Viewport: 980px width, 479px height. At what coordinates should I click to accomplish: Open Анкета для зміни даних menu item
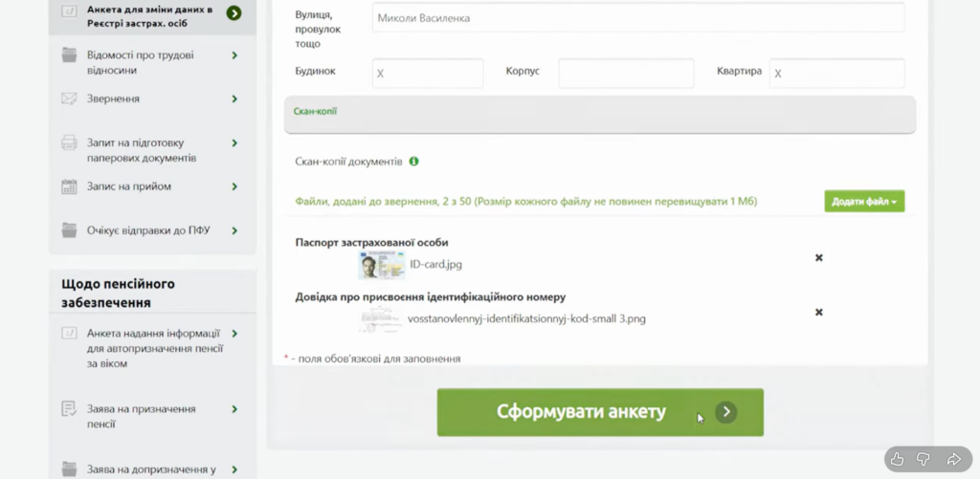(148, 13)
